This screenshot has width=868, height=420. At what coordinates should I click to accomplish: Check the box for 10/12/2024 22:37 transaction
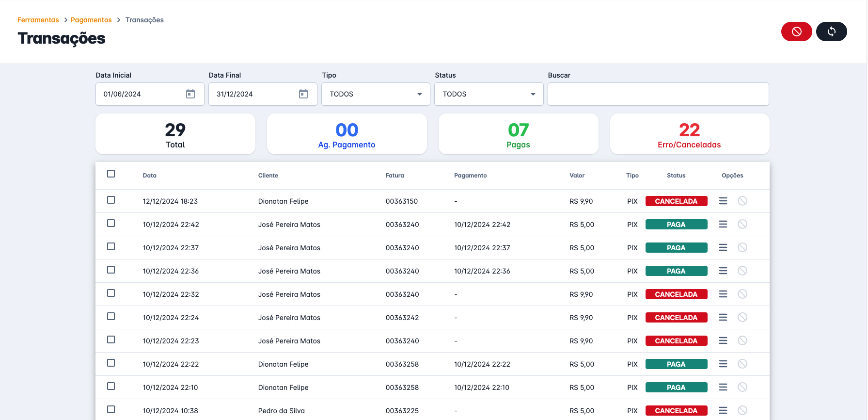tap(111, 246)
